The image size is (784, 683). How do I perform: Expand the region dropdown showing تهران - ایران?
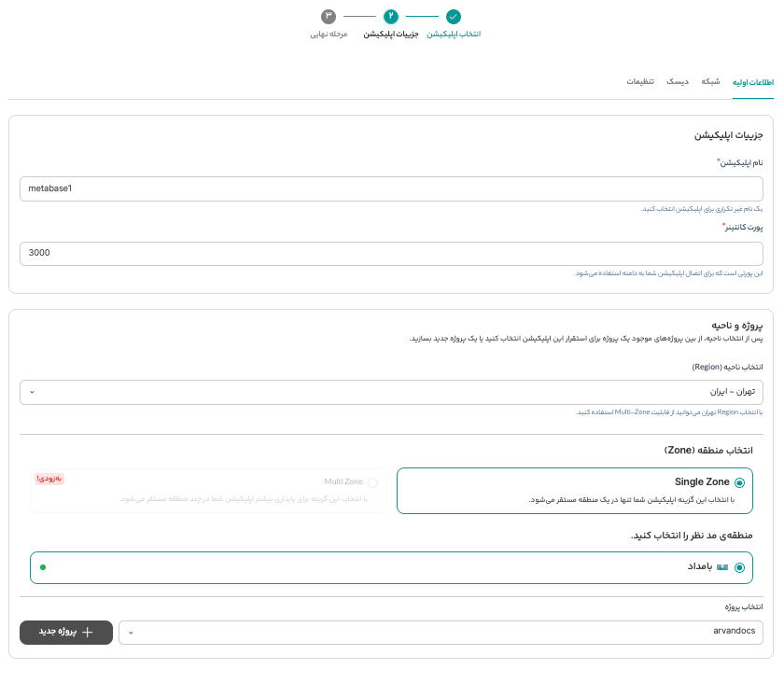tap(391, 392)
